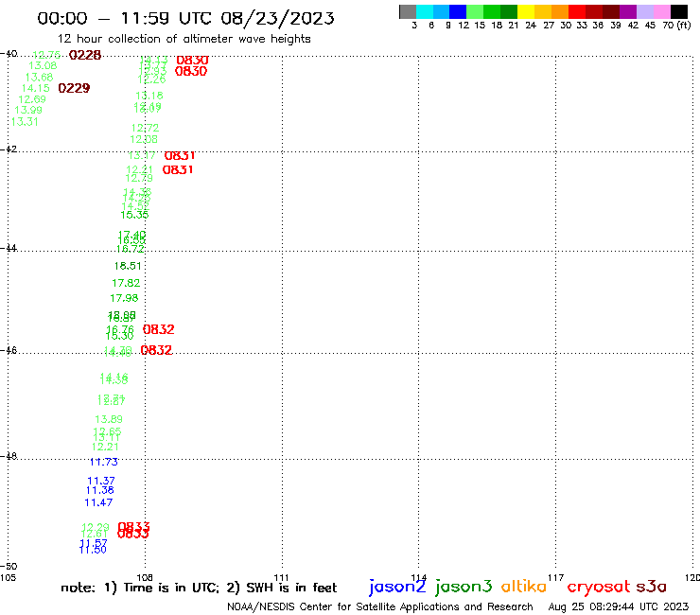Click the wave height value '13.17'

coord(142,155)
